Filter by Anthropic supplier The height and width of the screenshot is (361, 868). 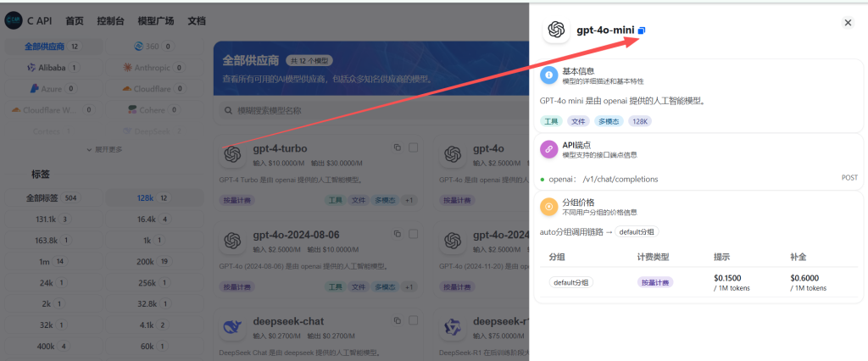tap(154, 68)
